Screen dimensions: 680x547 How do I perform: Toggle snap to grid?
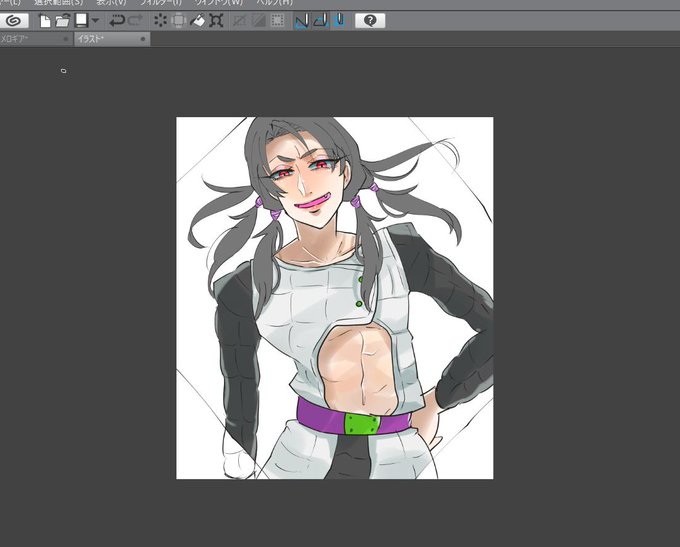339,20
